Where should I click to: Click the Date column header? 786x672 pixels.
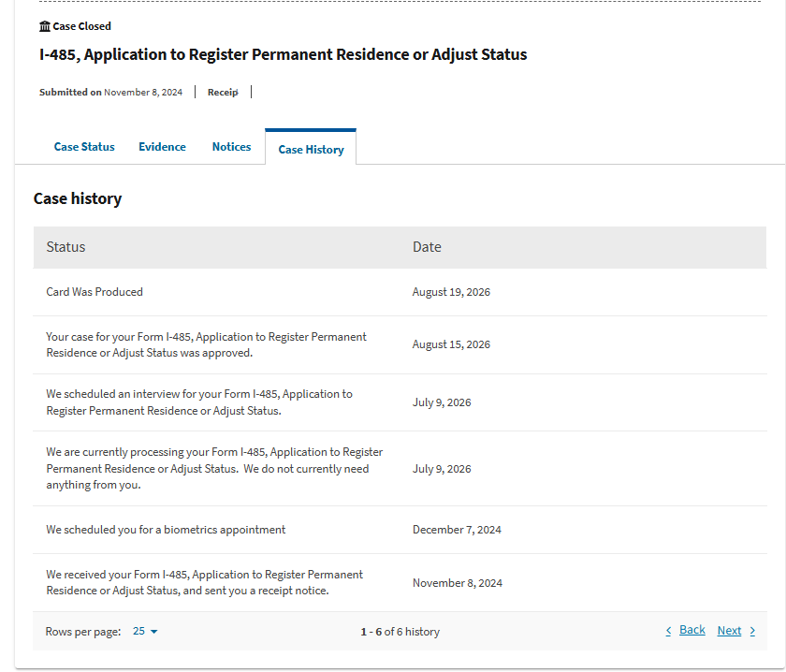tap(427, 247)
